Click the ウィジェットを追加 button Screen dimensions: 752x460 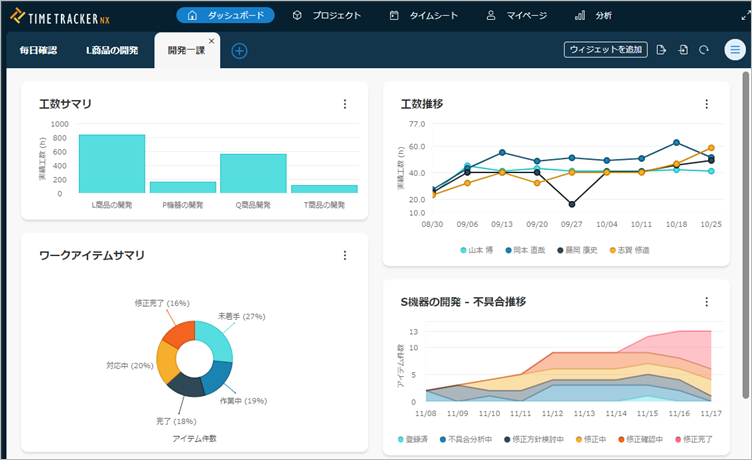tap(606, 50)
